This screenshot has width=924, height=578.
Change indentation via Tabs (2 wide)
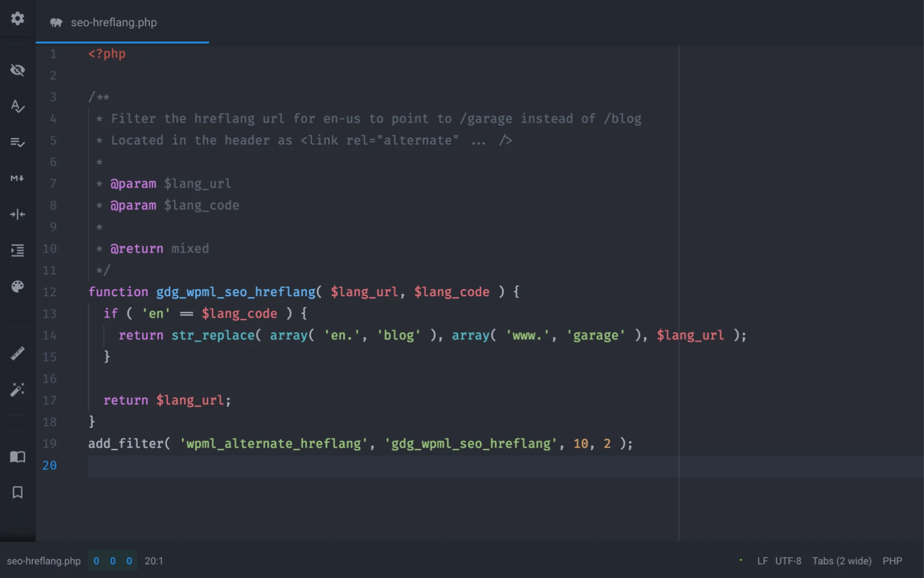coord(842,561)
